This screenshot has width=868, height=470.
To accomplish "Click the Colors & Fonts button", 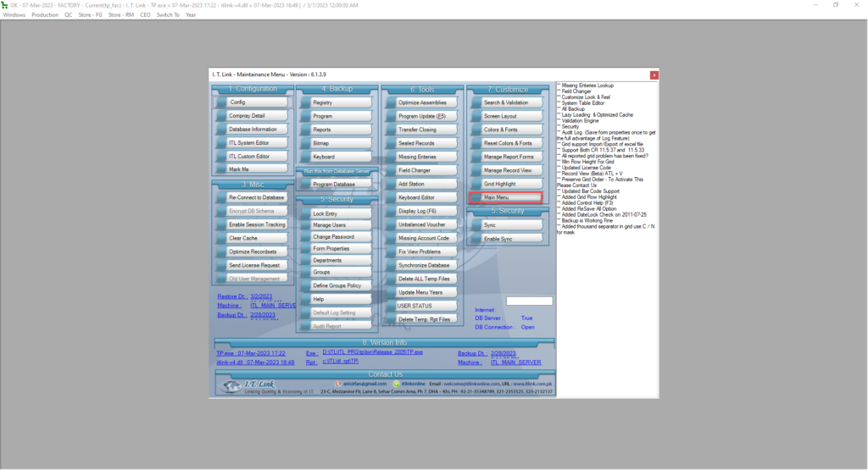I will tap(506, 130).
